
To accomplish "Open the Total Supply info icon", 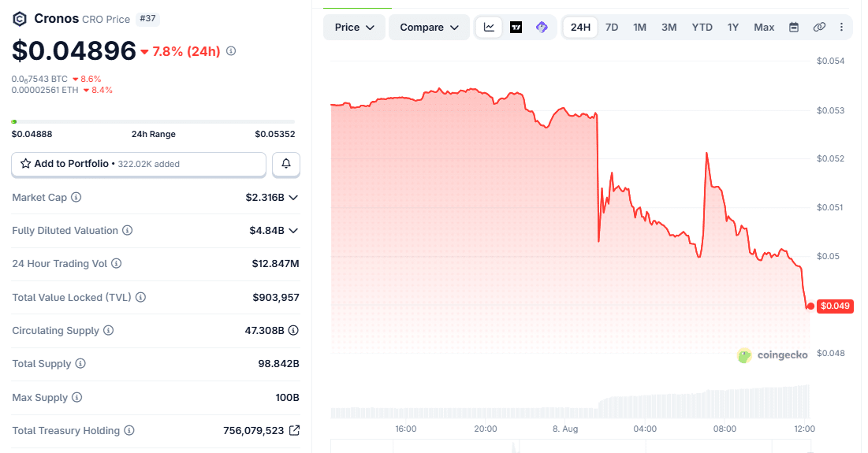I will point(80,364).
